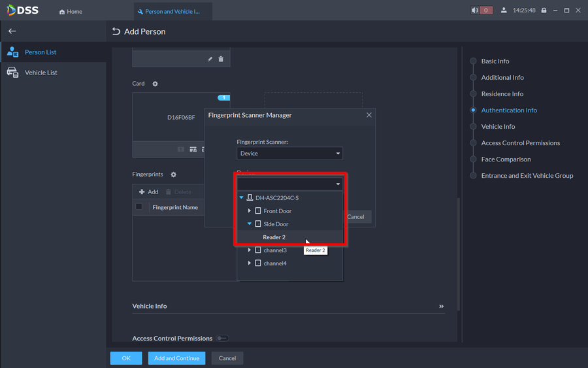Close the Fingerprint Scanner Manager dialog
Image resolution: width=588 pixels, height=368 pixels.
(x=369, y=115)
